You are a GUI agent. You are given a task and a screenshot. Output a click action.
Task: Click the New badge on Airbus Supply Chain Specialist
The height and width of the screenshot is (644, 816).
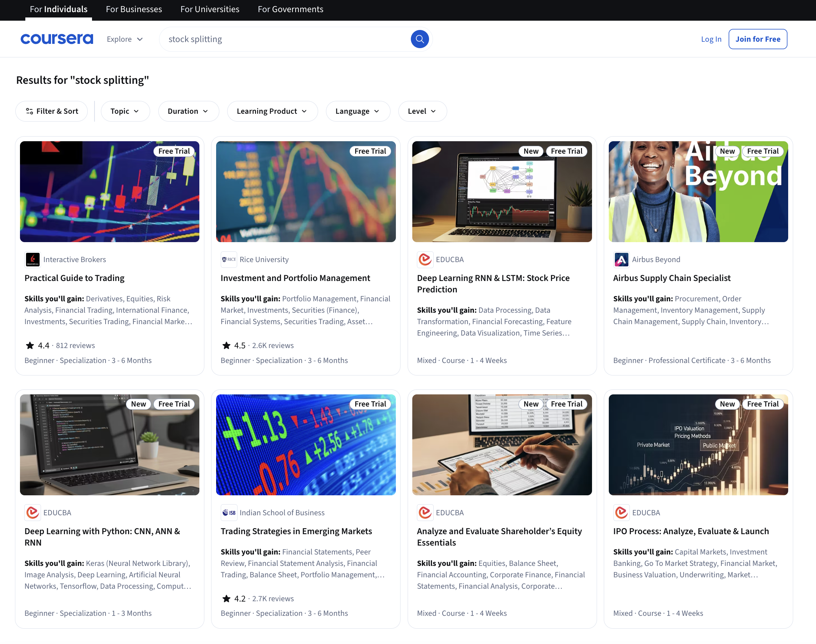tap(726, 151)
